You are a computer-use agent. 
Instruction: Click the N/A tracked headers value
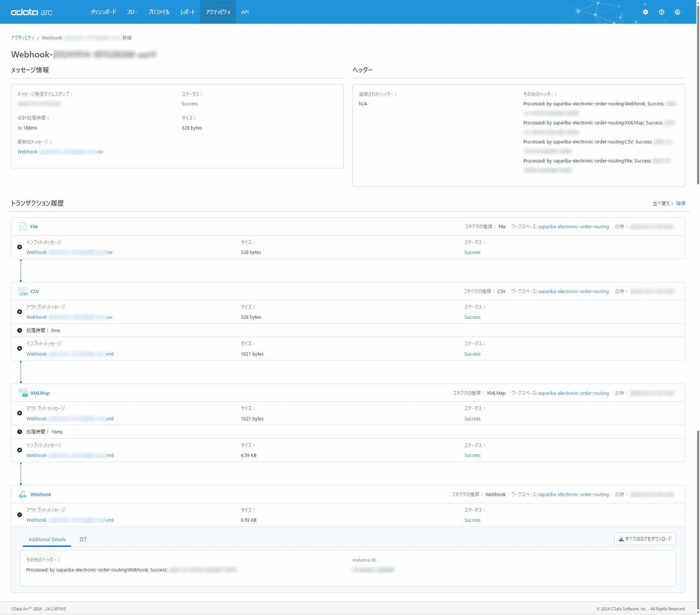click(363, 104)
